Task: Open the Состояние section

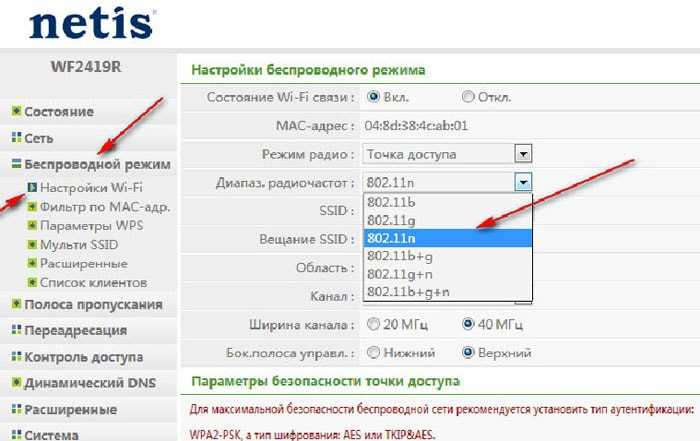Action: point(59,112)
